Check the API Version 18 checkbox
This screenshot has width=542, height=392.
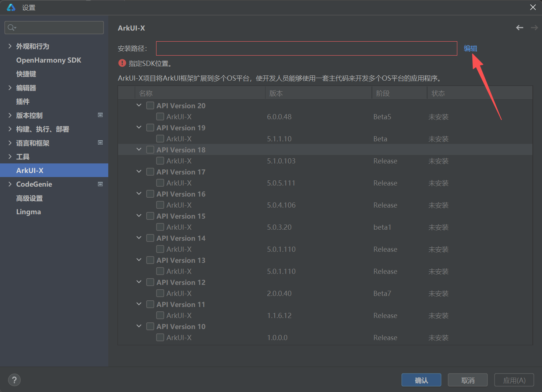(150, 150)
